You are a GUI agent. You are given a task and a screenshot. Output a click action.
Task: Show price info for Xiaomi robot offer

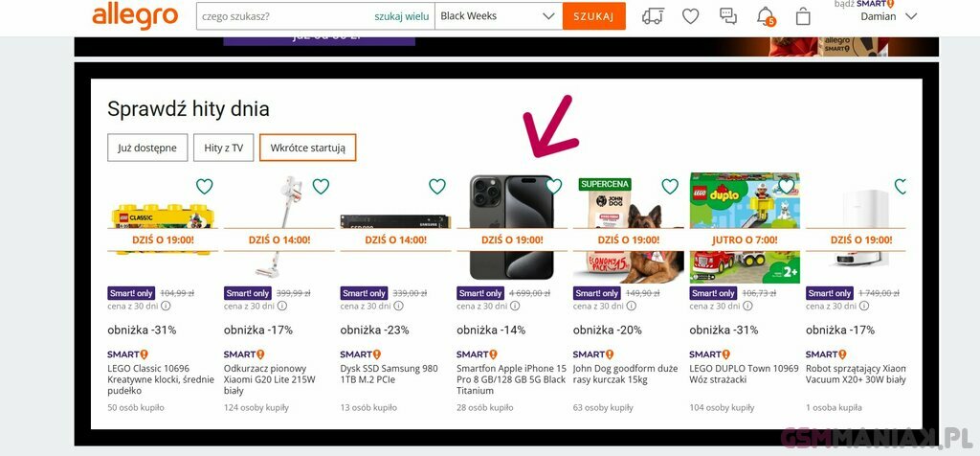click(x=864, y=306)
